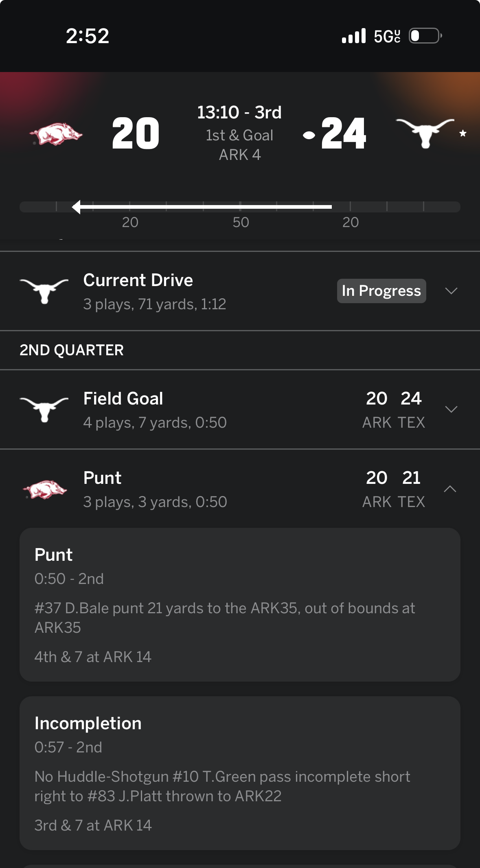Tap the star icon next to Texas logo
The image size is (480, 868).
(x=462, y=133)
